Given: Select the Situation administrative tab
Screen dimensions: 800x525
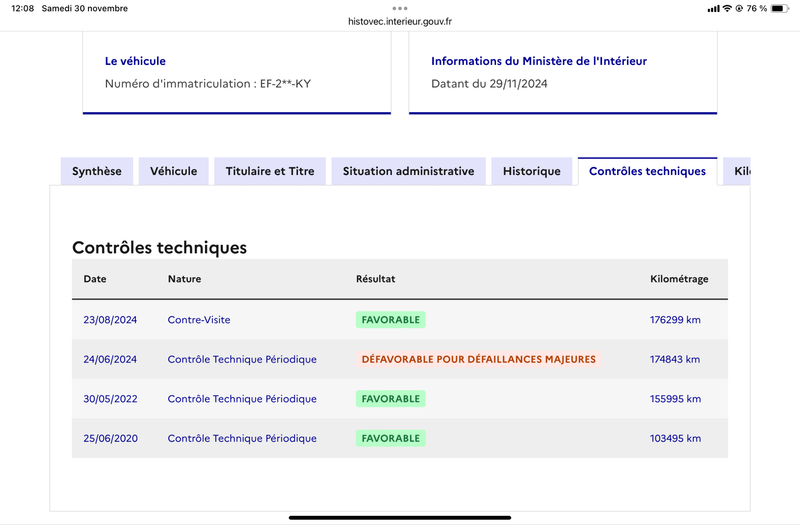Looking at the screenshot, I should [409, 171].
